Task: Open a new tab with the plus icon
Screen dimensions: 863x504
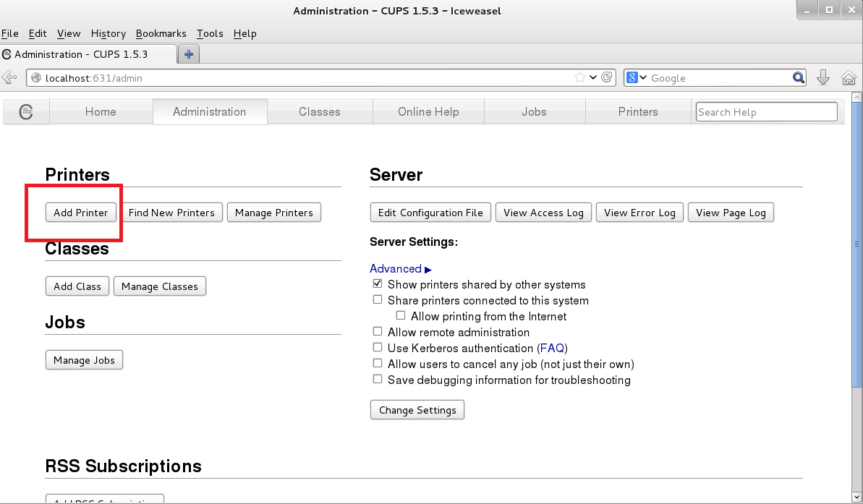Action: pyautogui.click(x=189, y=54)
